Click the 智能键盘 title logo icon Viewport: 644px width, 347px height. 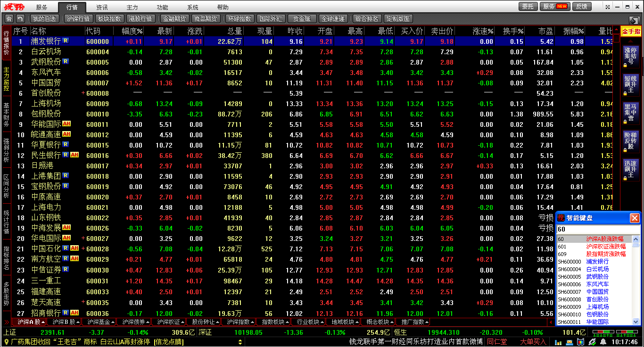561,218
